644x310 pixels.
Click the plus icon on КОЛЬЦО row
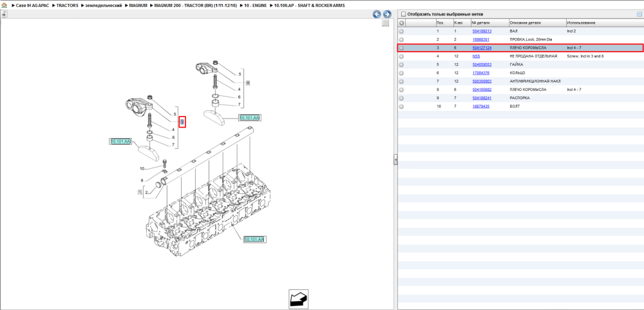[x=401, y=73]
